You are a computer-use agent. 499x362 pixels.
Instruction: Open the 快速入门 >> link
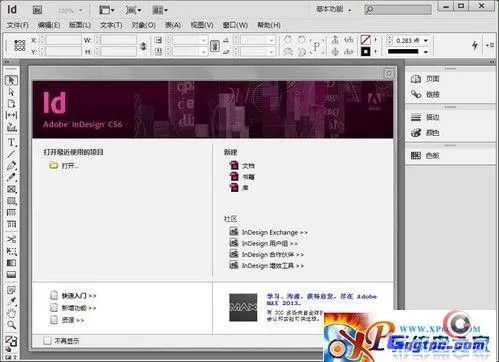[73, 295]
